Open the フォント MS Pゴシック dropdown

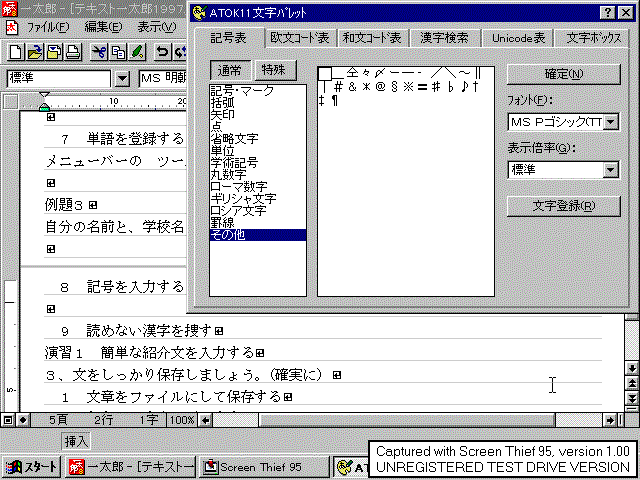(611, 122)
